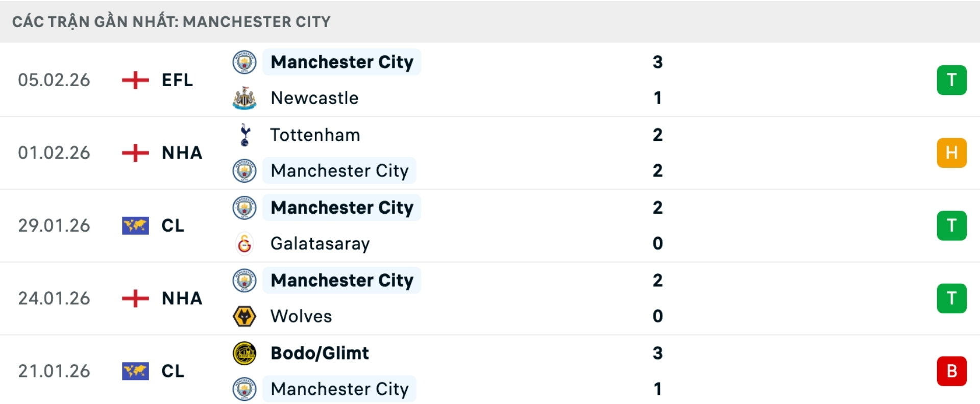980x404 pixels.
Task: Expand the match details for 29.01.26
Action: [x=490, y=225]
